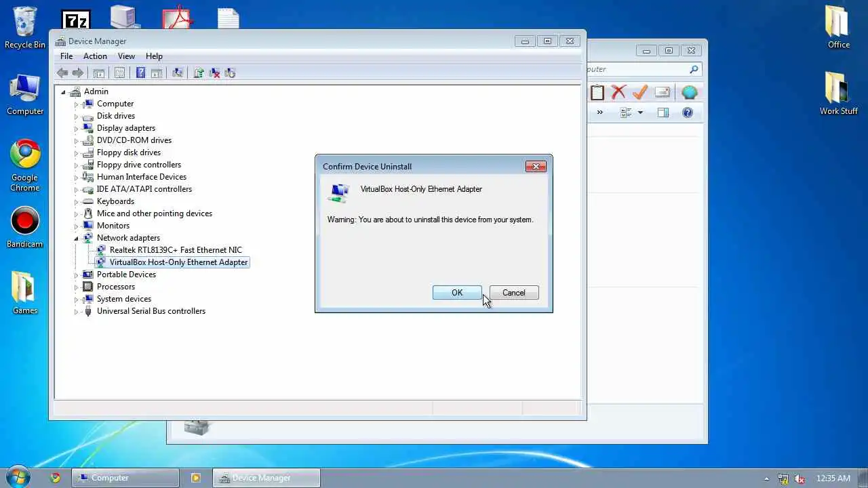Expand the Universal Serial Bus controllers node
Image resolution: width=868 pixels, height=488 pixels.
[x=77, y=312]
